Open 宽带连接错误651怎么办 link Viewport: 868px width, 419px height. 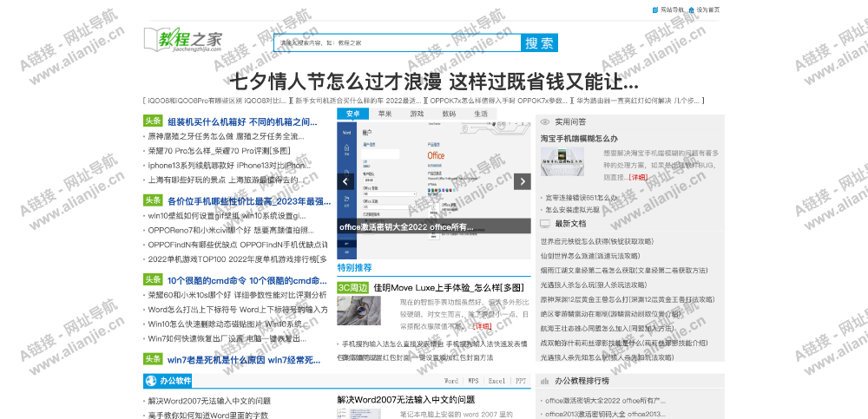(x=581, y=197)
